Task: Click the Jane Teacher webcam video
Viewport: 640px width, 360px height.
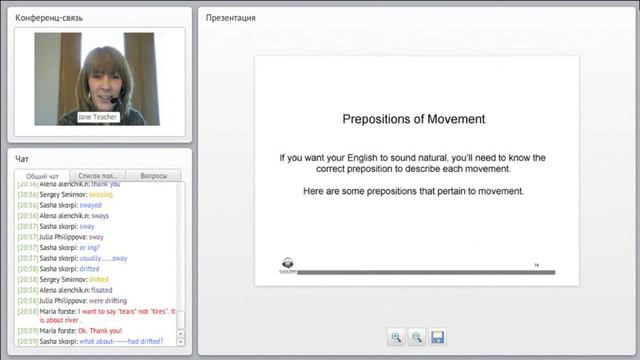Action: [97, 79]
